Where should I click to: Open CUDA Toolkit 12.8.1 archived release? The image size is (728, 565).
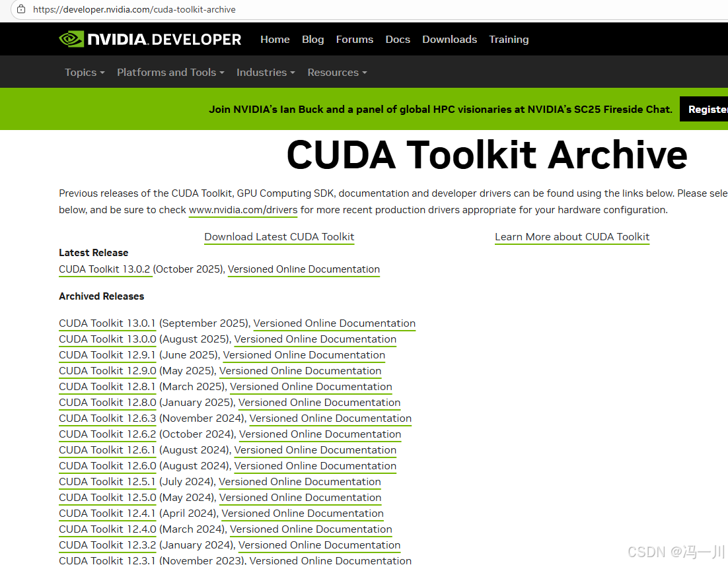(107, 386)
